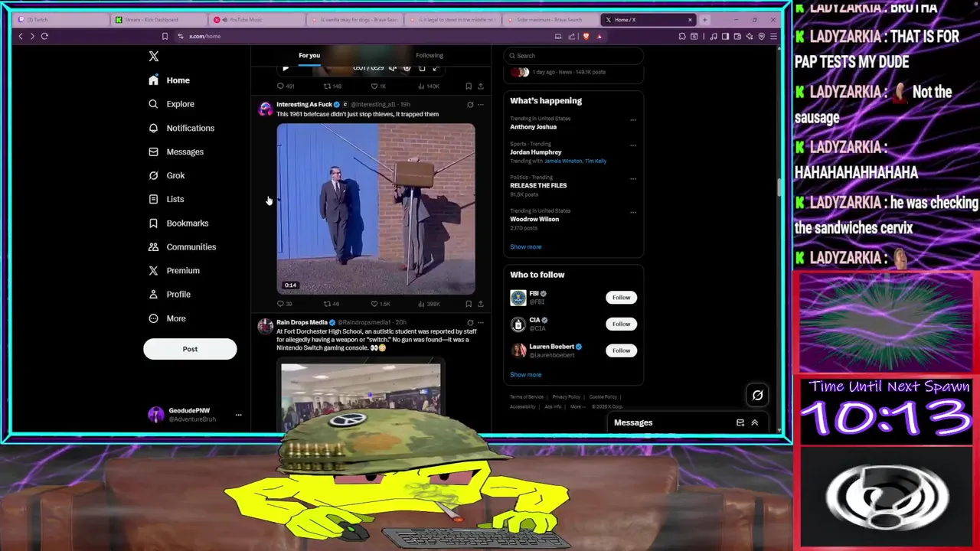
Task: Open Profile in the sidebar
Action: click(x=169, y=294)
